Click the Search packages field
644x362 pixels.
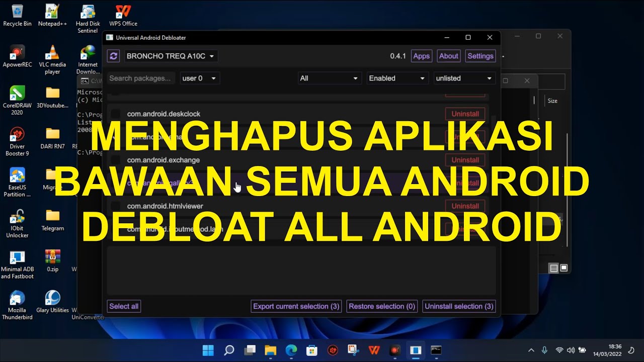(141, 78)
